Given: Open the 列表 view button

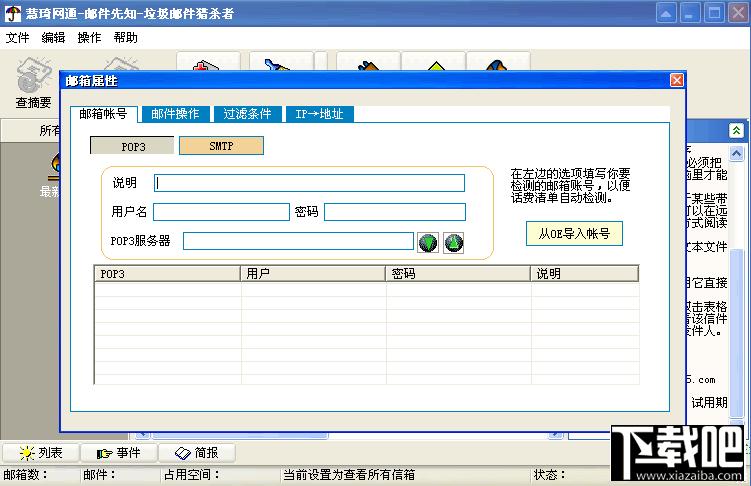Looking at the screenshot, I should coord(40,452).
